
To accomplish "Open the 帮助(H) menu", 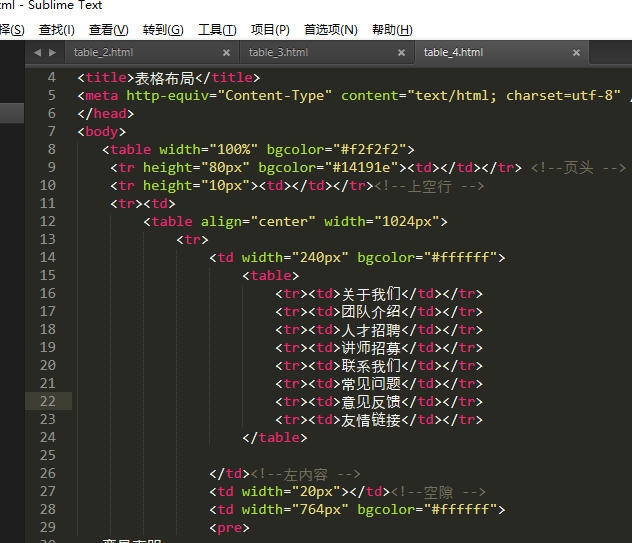I will click(392, 29).
